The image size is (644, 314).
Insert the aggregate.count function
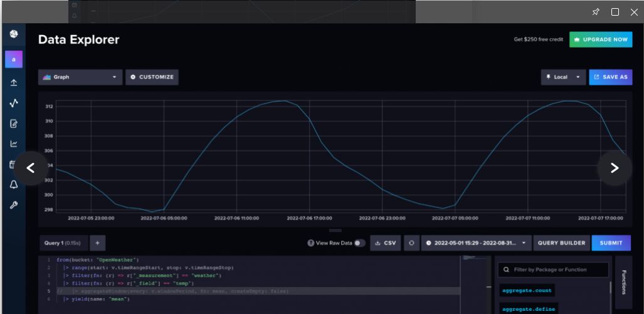pyautogui.click(x=527, y=290)
